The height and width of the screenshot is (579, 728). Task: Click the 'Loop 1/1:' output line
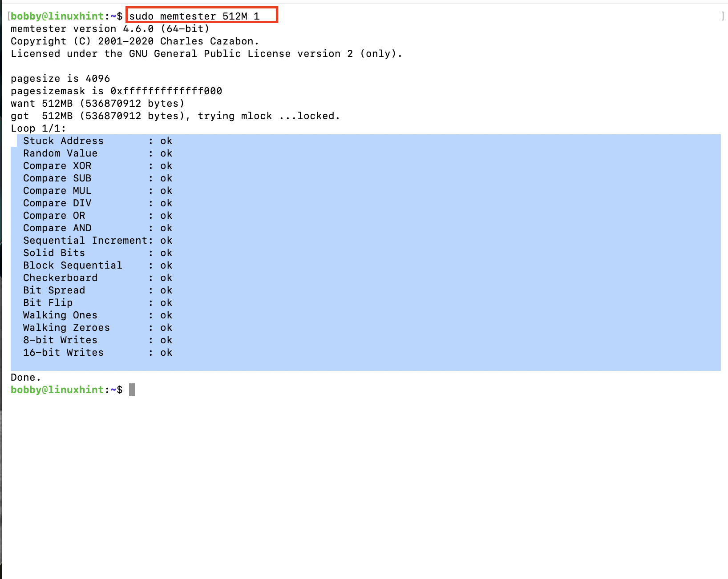(38, 129)
